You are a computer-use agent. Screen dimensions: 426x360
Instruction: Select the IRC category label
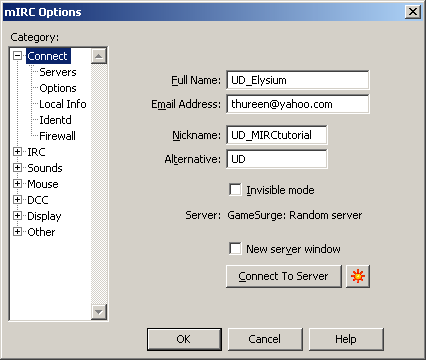tap(36, 152)
